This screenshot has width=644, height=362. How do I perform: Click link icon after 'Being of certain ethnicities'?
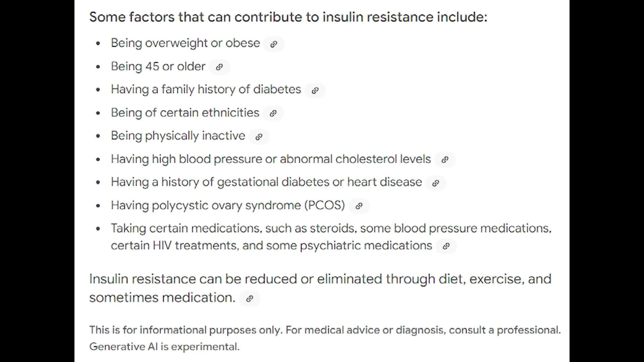[273, 113]
